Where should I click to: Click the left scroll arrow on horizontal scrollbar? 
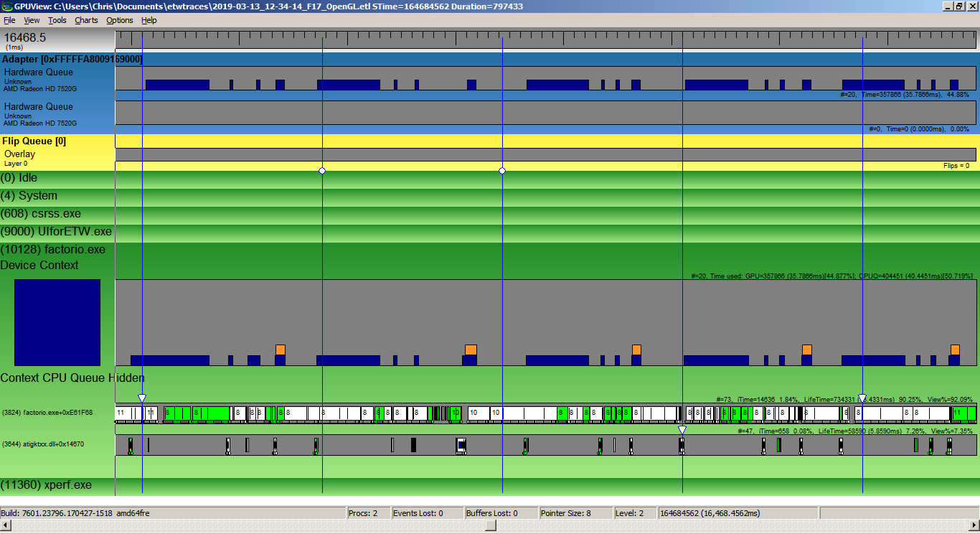point(5,525)
